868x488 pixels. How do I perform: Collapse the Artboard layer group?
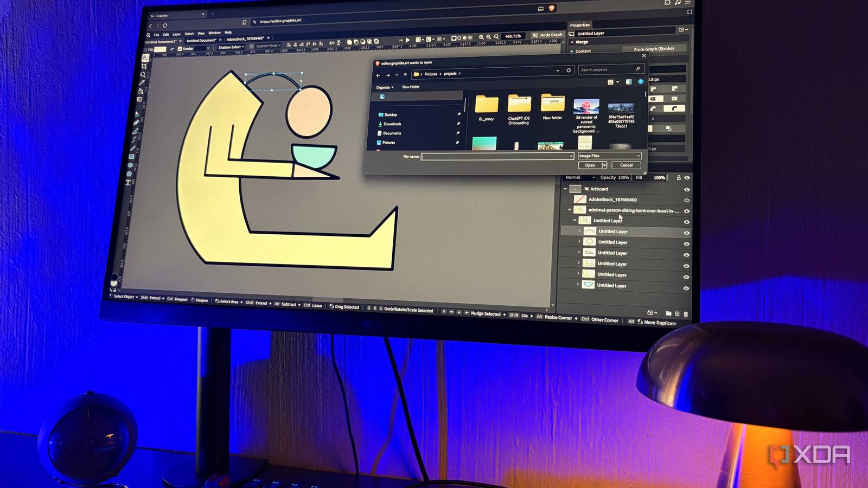(565, 189)
